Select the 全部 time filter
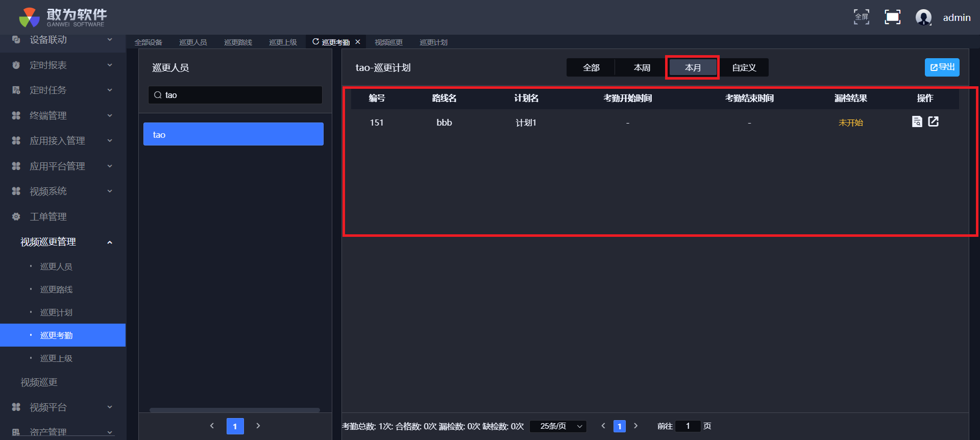Image resolution: width=980 pixels, height=440 pixels. [x=591, y=67]
